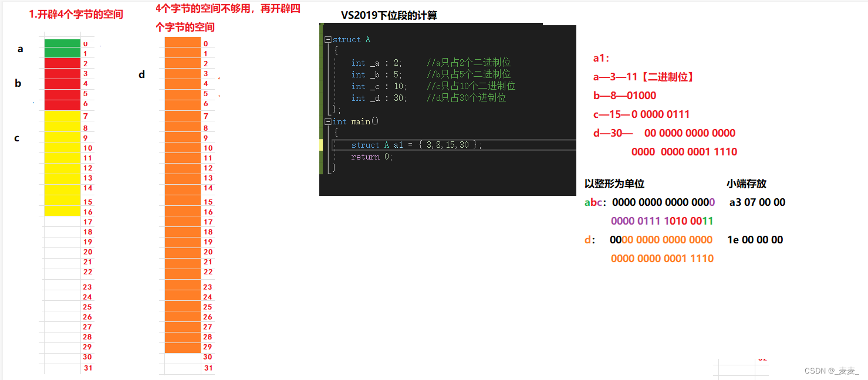This screenshot has width=868, height=380.
Task: Click the text 'b—8—01000'
Action: pyautogui.click(x=624, y=96)
